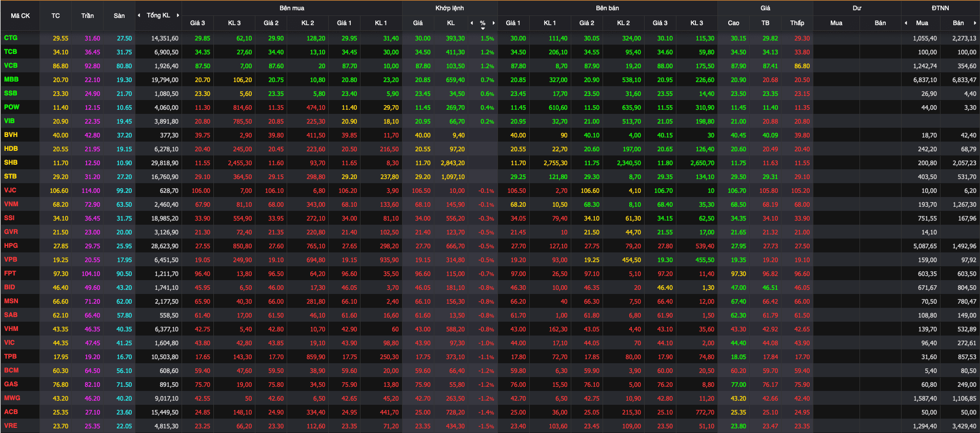Click VRE change percent -1.5%
This screenshot has height=433, width=980.
tap(487, 426)
